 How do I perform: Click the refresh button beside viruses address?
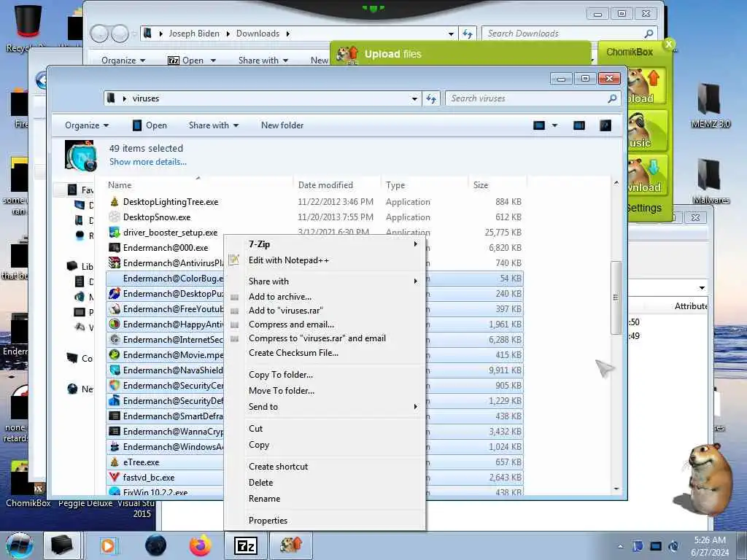point(430,98)
